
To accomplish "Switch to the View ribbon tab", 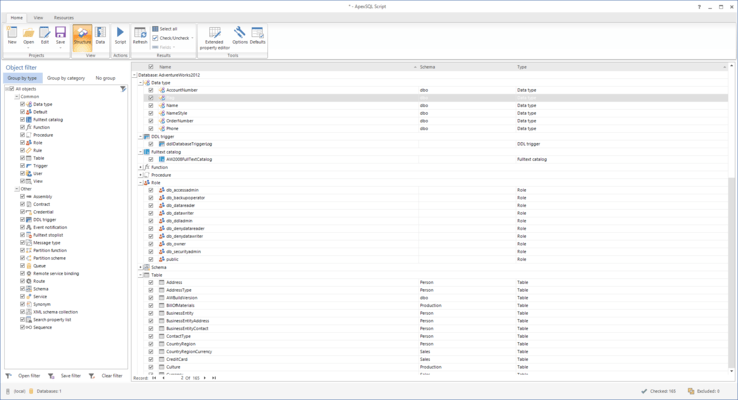I will pos(38,18).
